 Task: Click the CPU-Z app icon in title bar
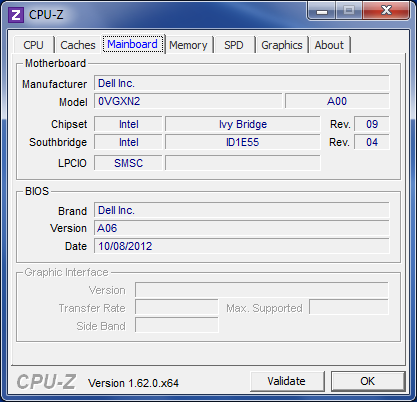tap(16, 15)
